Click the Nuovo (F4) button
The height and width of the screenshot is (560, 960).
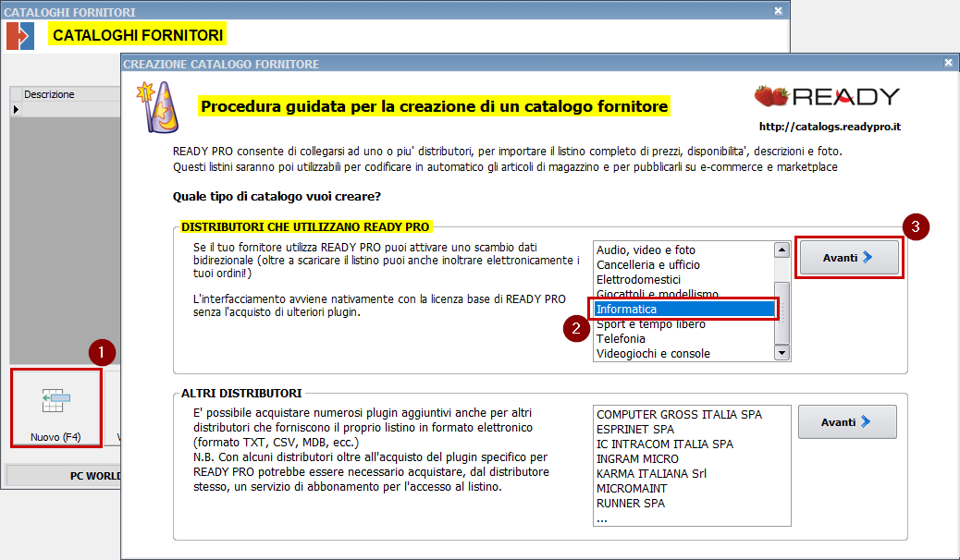tap(55, 408)
